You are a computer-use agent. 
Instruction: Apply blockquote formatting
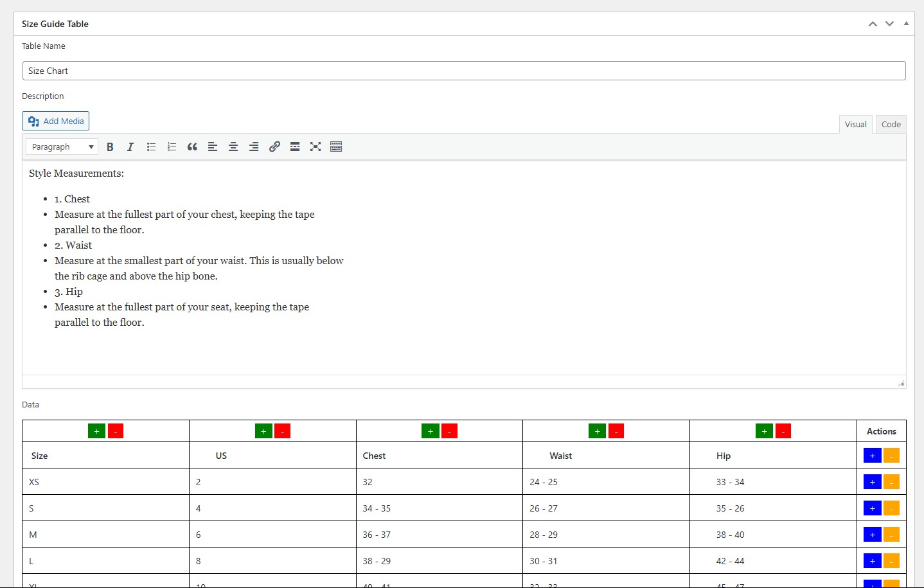click(192, 147)
